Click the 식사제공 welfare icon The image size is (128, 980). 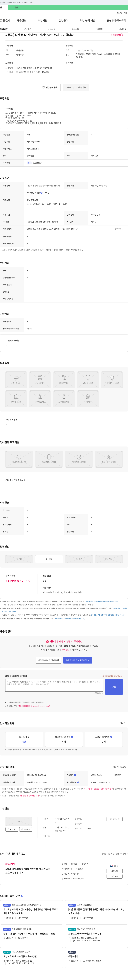point(88,399)
